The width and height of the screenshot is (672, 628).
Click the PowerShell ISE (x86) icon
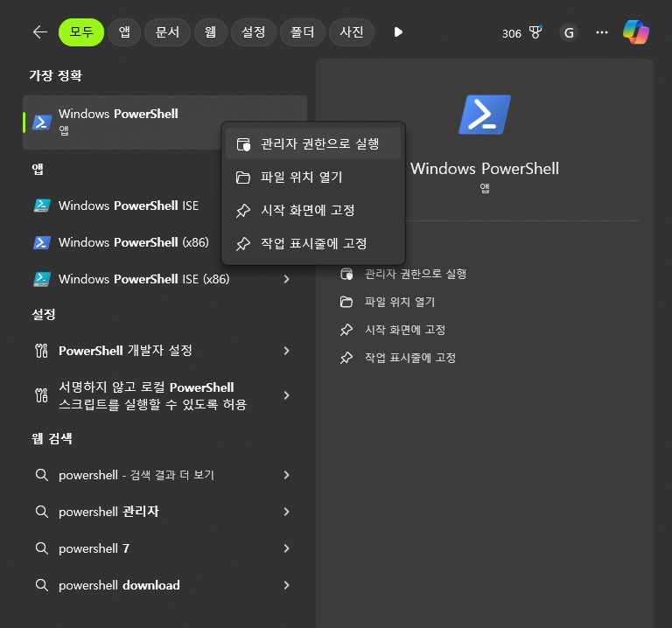coord(42,279)
